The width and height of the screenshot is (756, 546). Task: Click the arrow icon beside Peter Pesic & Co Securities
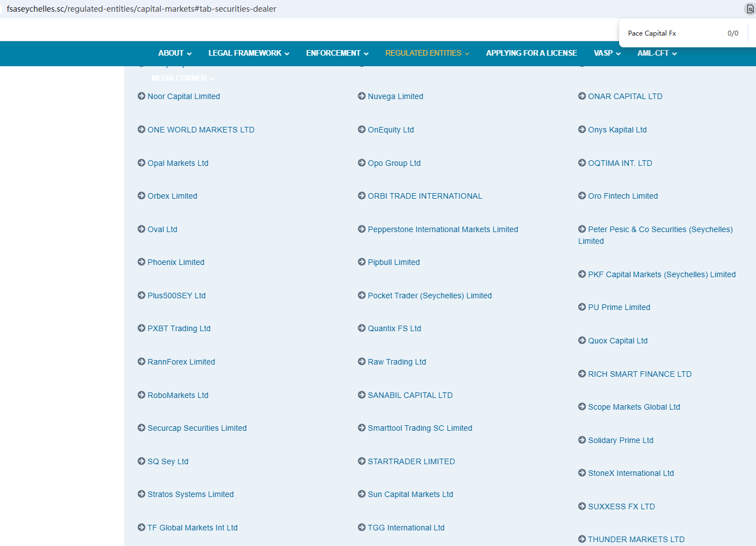click(582, 229)
